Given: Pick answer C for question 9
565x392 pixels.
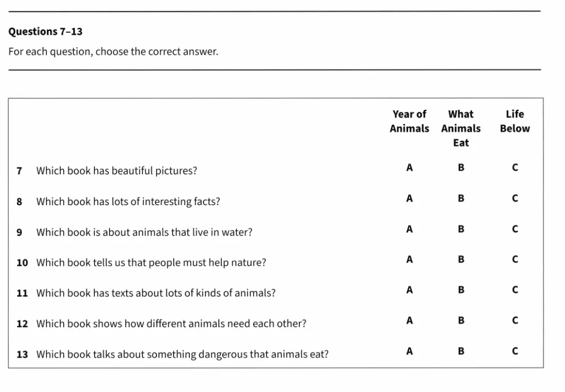Looking at the screenshot, I should tap(515, 229).
